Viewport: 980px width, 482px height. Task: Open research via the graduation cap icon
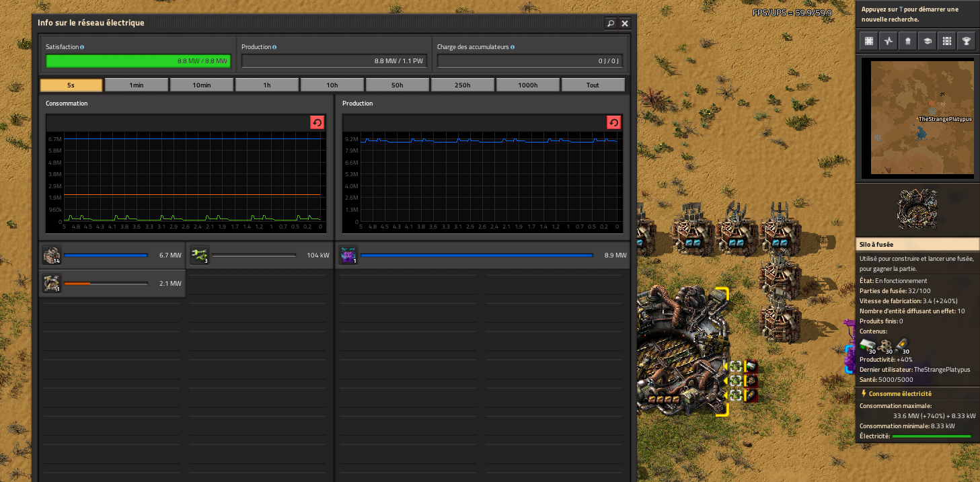927,41
